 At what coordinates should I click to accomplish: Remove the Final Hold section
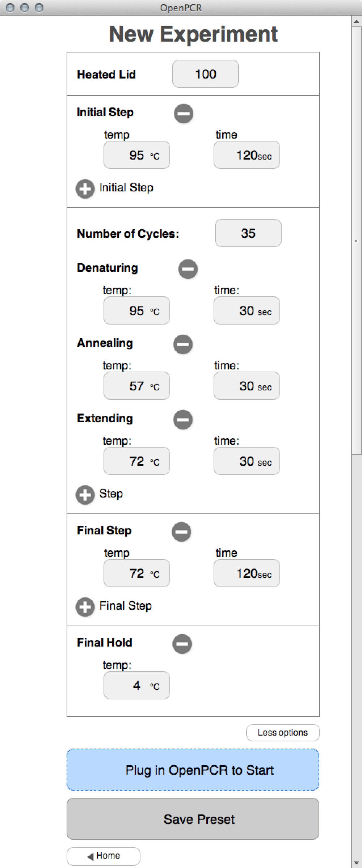[x=182, y=644]
